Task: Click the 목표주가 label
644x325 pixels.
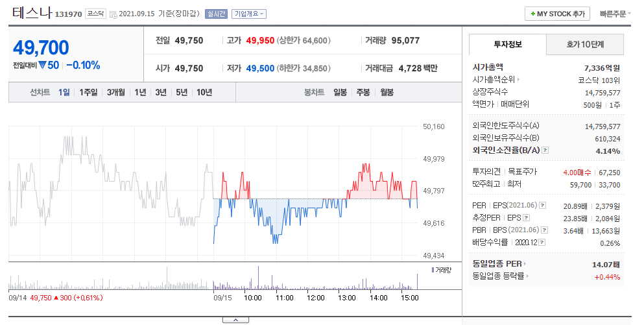Action: (523, 172)
